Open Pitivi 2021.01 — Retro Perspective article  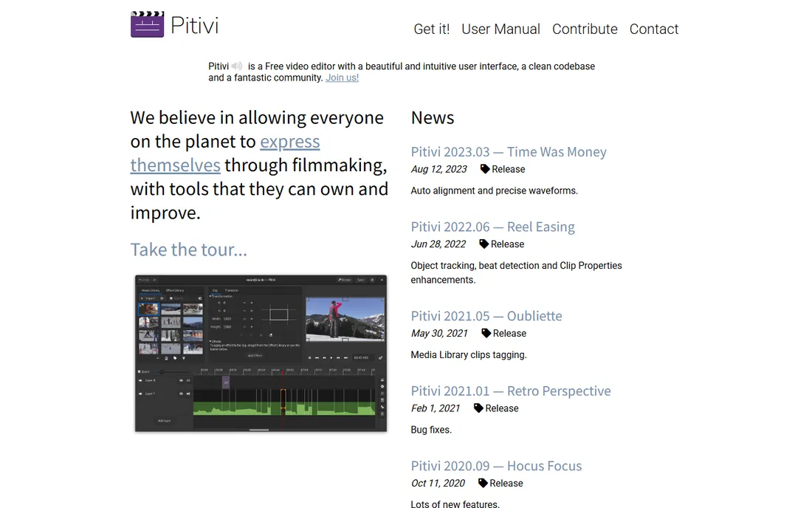[511, 391]
